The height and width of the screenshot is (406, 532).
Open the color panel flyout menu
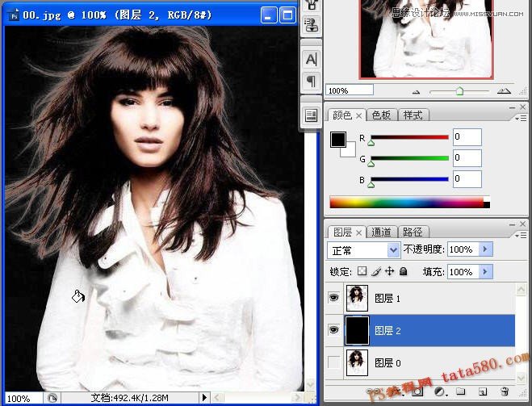[x=521, y=119]
